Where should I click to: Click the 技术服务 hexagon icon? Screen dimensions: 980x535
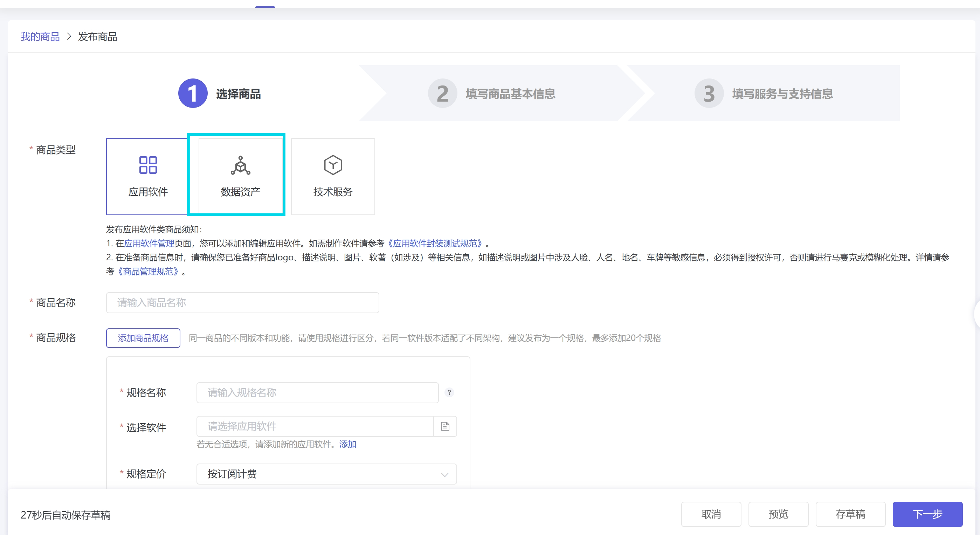tap(333, 165)
